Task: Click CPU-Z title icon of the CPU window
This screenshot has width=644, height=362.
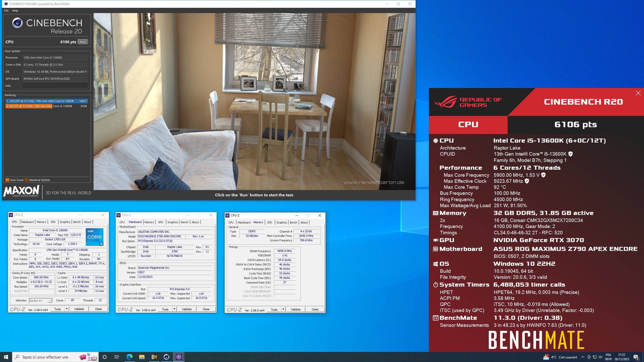Action: pos(11,215)
